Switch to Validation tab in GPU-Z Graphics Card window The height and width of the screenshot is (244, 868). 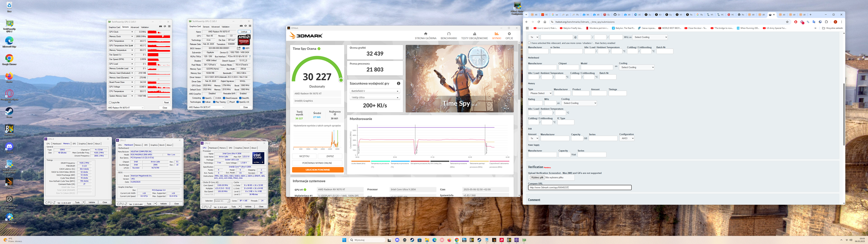point(225,26)
